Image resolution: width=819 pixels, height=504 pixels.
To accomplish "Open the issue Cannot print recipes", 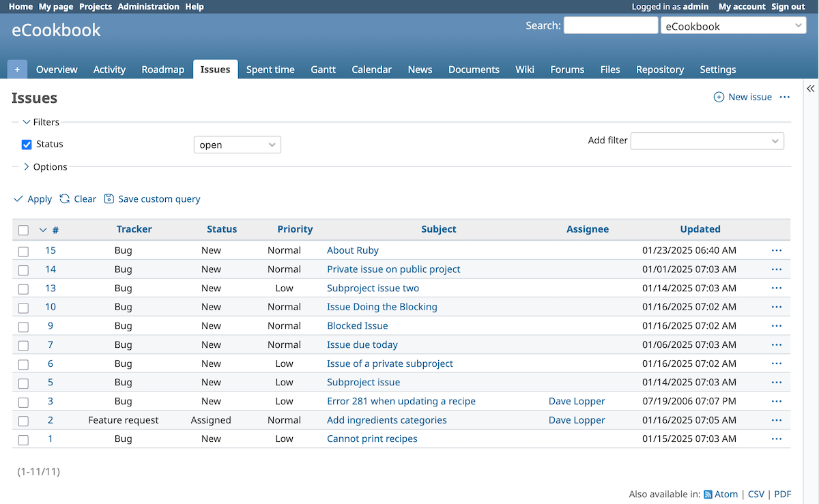I will [x=372, y=439].
